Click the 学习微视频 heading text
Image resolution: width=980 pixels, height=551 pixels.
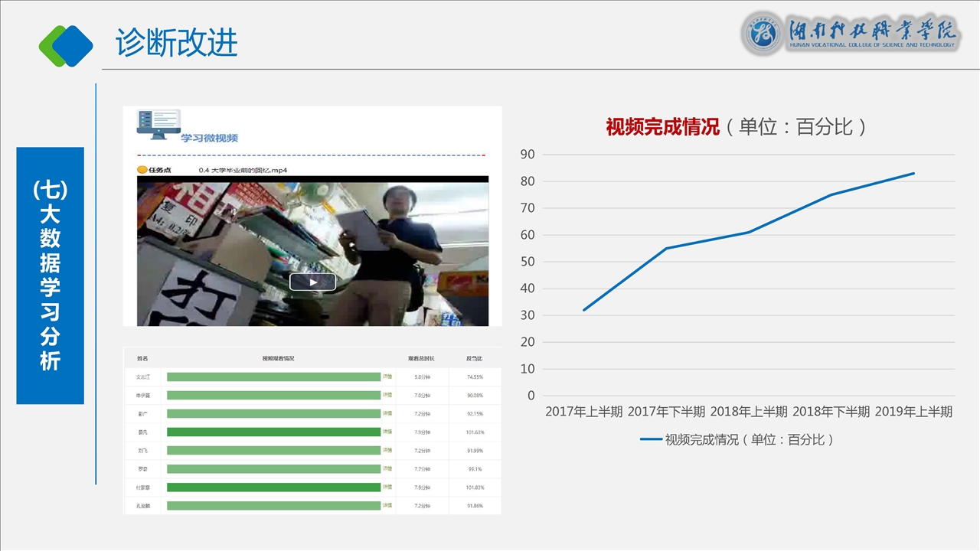[x=209, y=139]
